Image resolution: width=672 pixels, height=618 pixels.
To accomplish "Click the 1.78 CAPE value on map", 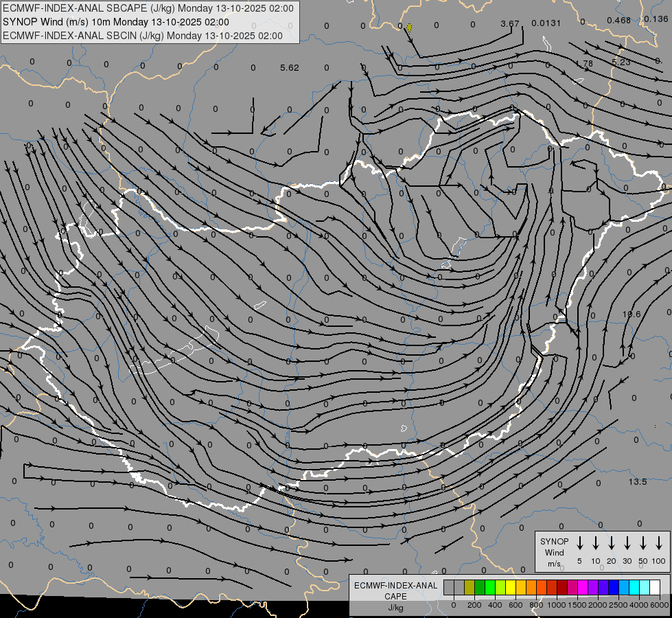I will (x=584, y=63).
